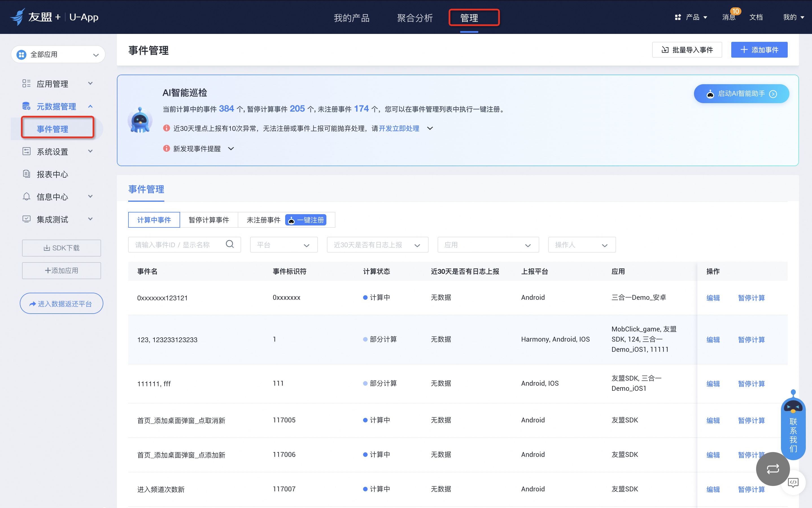Click the code feedback chat icon at bottom right
Viewport: 812px width, 508px height.
(x=793, y=483)
